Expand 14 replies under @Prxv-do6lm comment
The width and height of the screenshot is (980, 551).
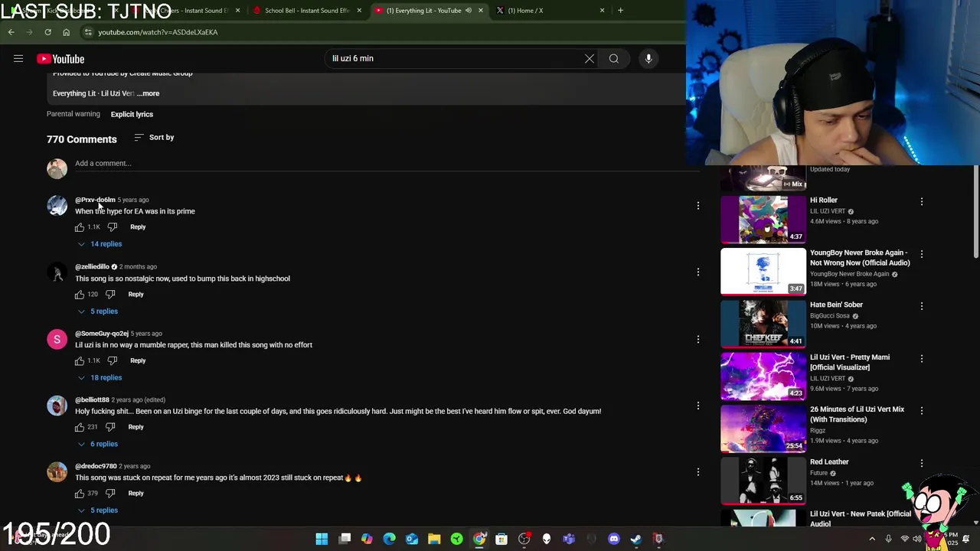(100, 244)
